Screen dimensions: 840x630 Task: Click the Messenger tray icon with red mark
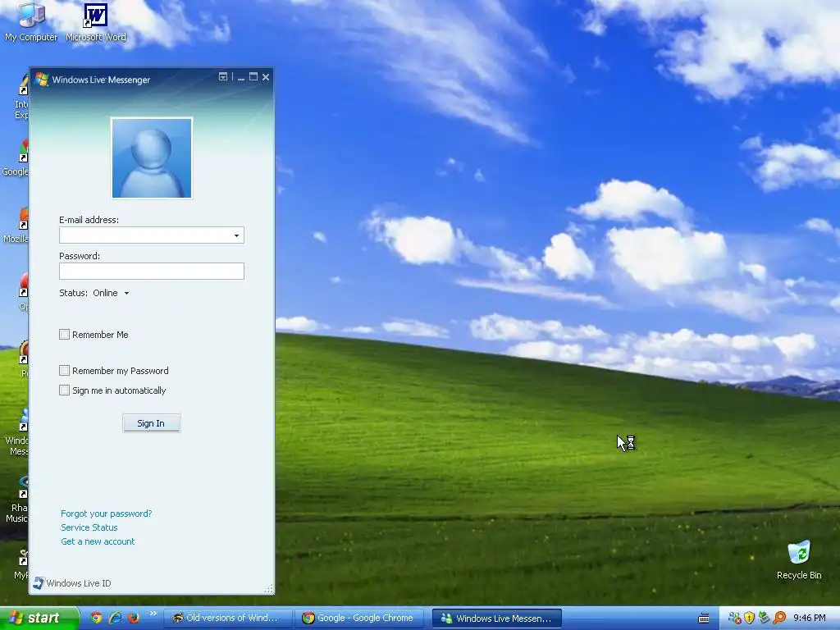click(734, 619)
